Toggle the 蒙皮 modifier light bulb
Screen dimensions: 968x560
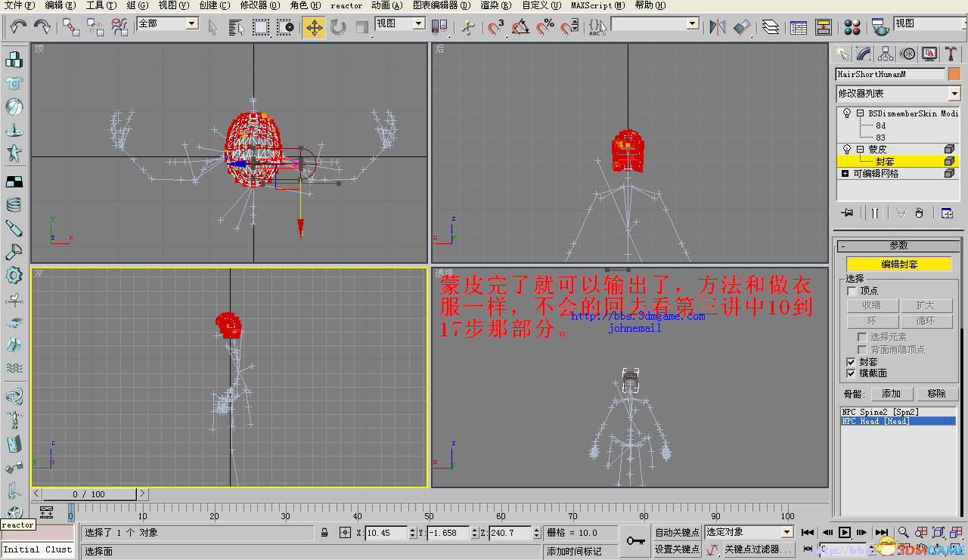pyautogui.click(x=847, y=150)
